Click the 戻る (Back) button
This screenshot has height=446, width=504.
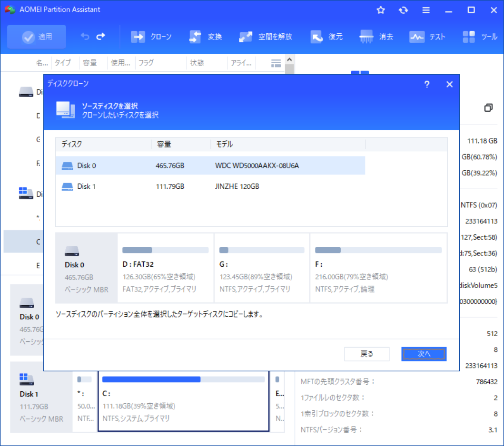[x=367, y=354]
